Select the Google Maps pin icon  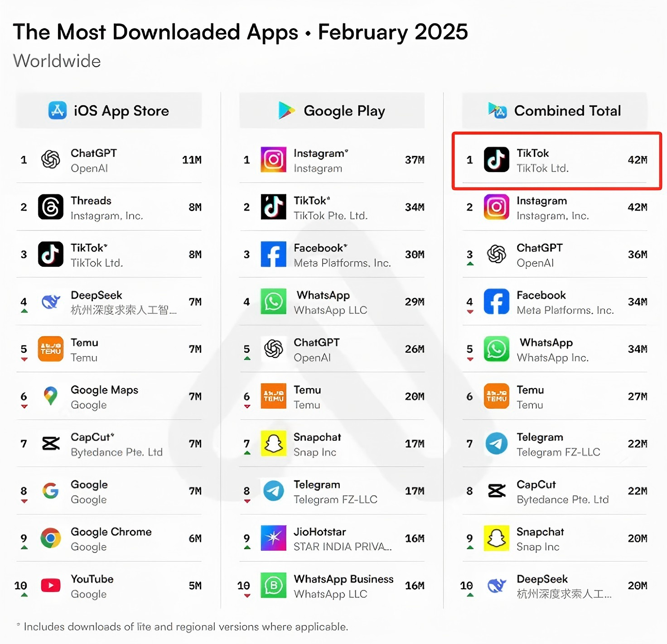pos(50,396)
